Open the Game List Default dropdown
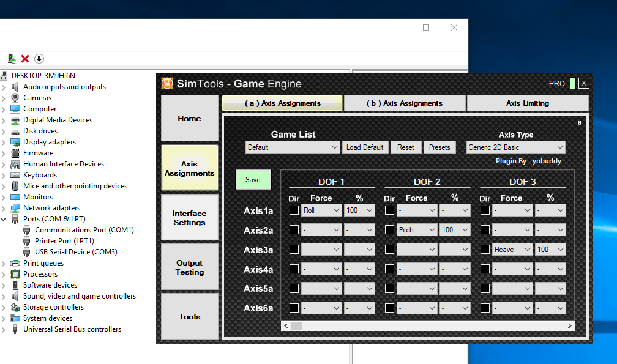617x364 pixels. point(293,147)
